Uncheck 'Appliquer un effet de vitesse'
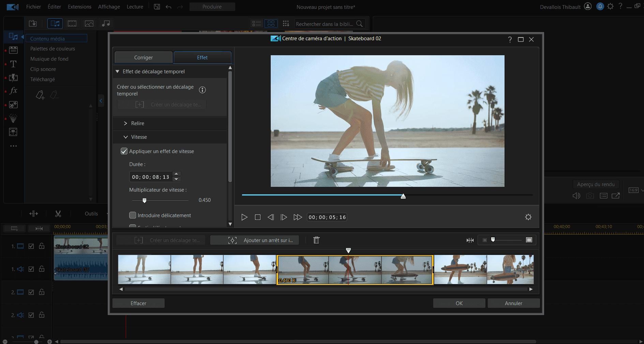This screenshot has height=344, width=644. 124,151
